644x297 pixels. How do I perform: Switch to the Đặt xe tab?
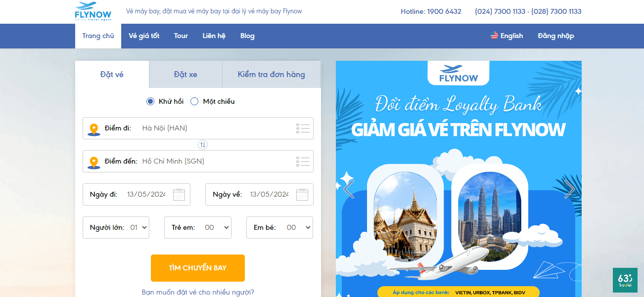pyautogui.click(x=185, y=74)
